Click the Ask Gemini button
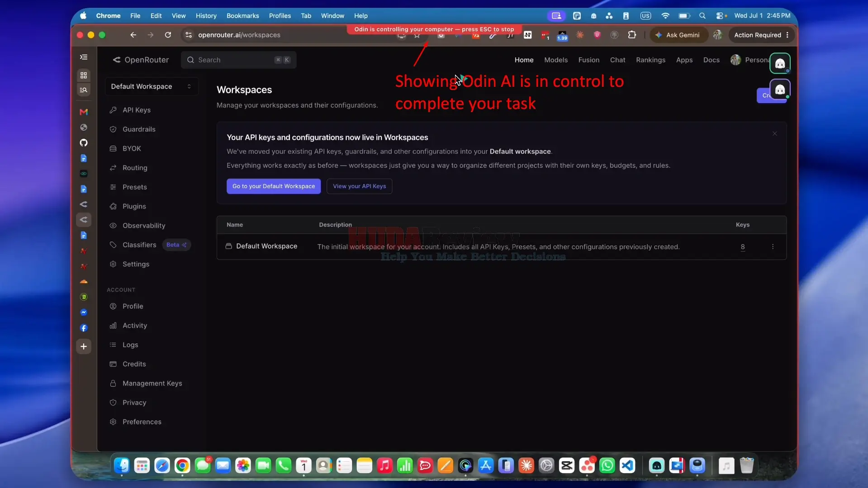 678,35
